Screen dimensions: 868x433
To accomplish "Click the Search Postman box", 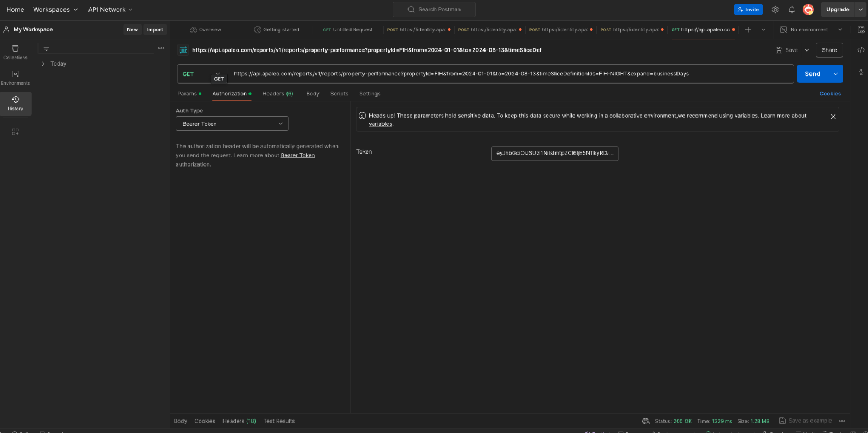I will (434, 10).
